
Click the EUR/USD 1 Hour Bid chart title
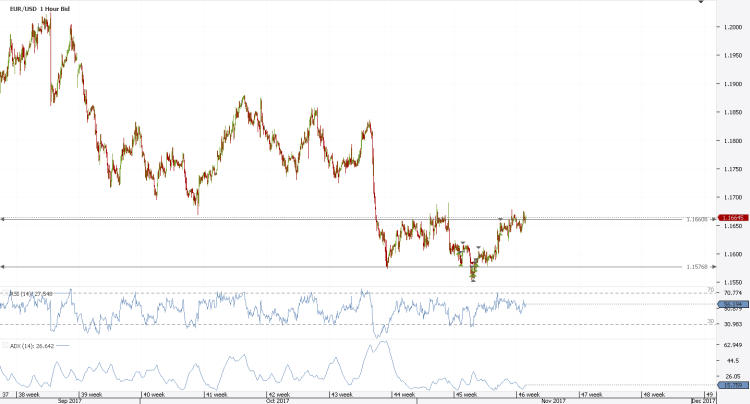pos(40,9)
